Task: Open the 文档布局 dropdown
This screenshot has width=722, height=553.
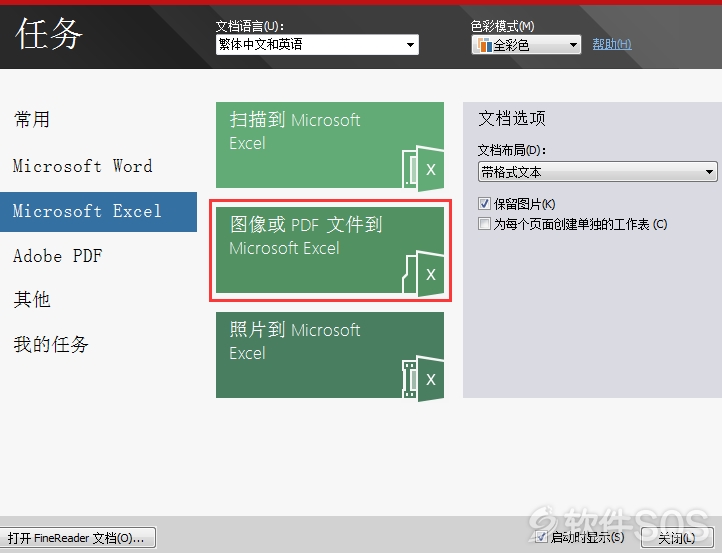Action: tap(597, 172)
